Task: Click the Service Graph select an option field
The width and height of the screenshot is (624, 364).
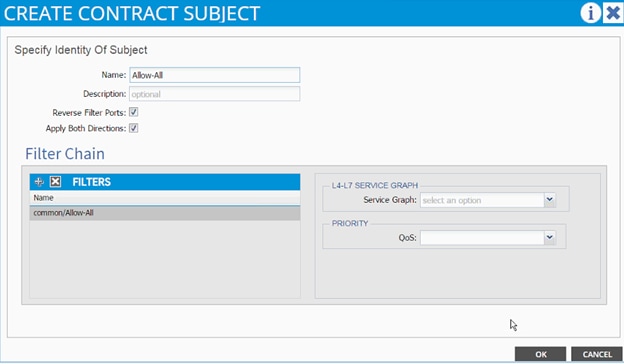Action: pyautogui.click(x=482, y=200)
